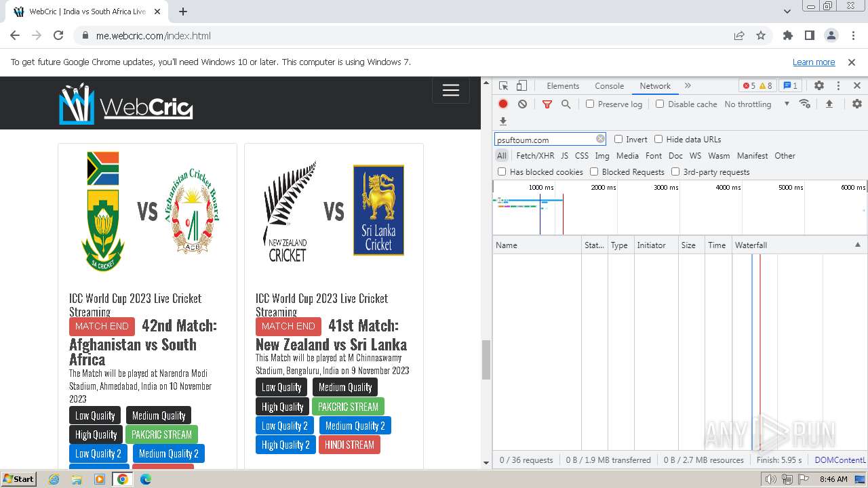Open network search magnifier

[566, 104]
